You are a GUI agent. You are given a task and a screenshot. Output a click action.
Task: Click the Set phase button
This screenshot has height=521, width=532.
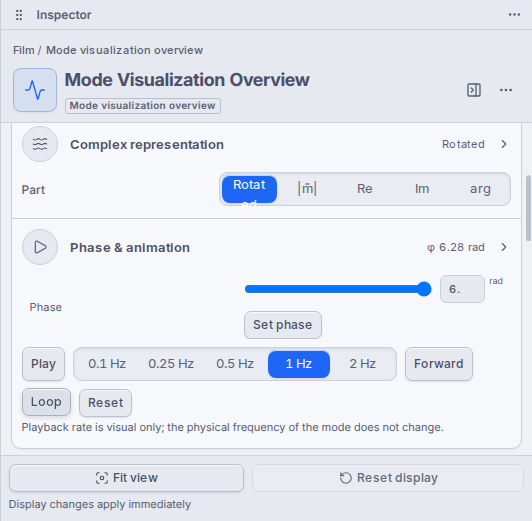coord(283,325)
